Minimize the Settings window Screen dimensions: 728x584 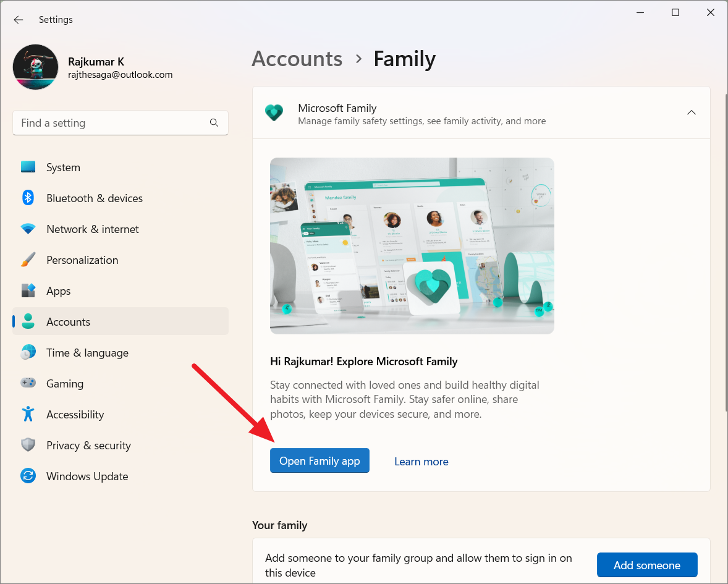(640, 12)
